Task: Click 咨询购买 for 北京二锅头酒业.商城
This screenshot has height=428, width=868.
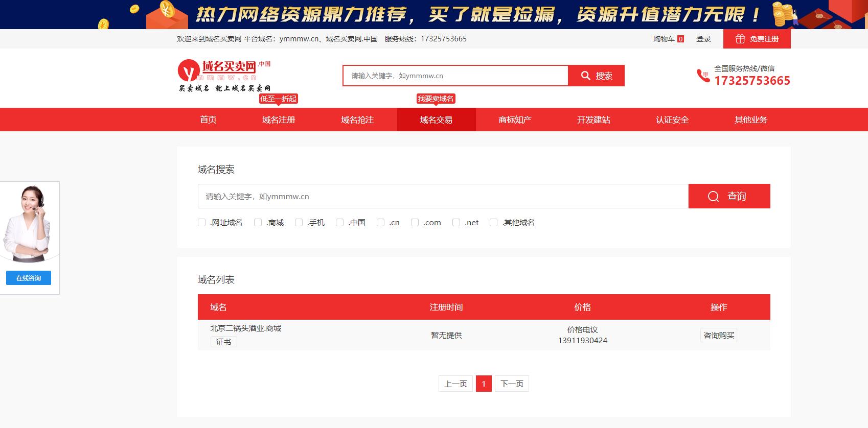Action: point(719,335)
